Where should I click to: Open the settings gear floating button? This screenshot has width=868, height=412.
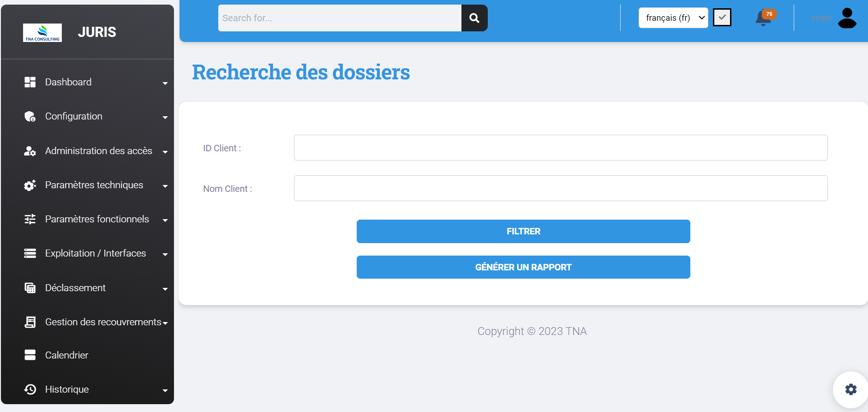(x=850, y=389)
